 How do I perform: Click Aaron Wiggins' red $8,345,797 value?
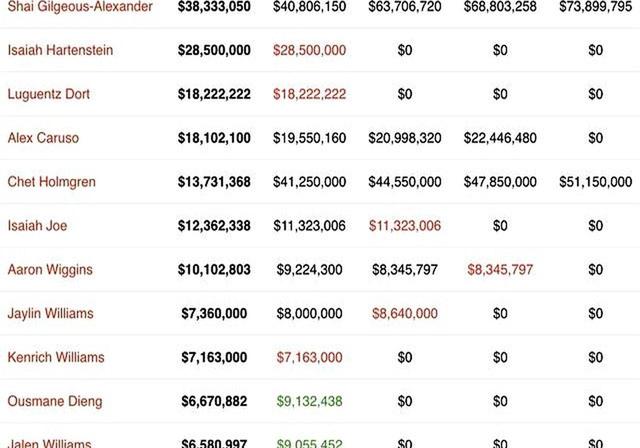[x=500, y=270]
